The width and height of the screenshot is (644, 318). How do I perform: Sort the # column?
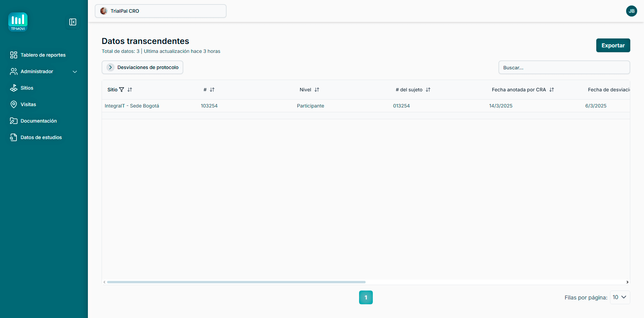212,90
